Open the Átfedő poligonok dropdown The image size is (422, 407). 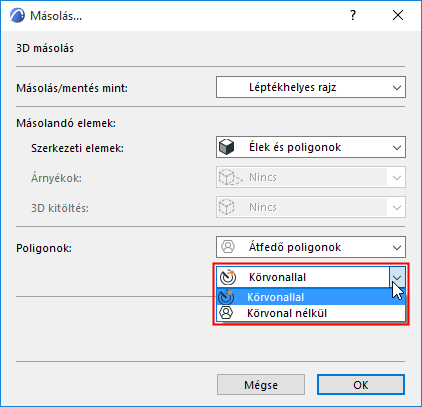click(311, 247)
